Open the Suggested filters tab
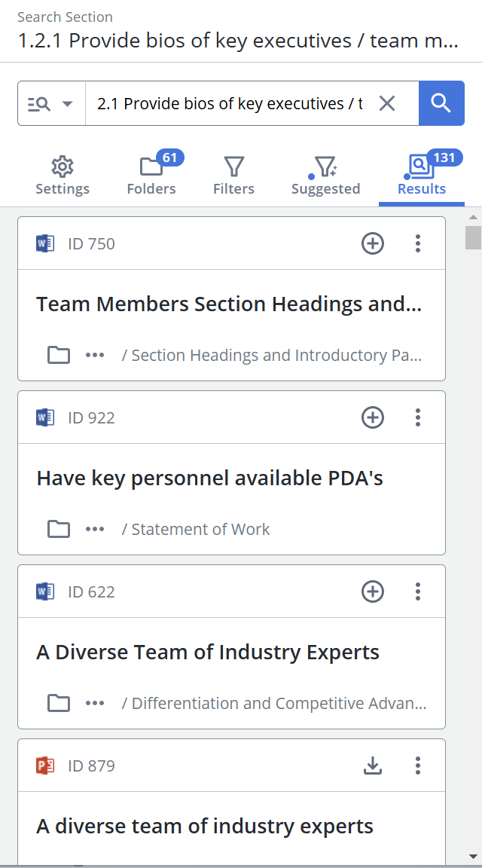This screenshot has height=868, width=482. 325,176
